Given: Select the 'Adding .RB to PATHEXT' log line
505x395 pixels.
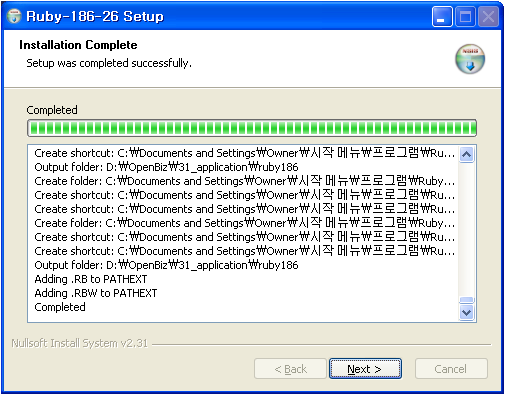Looking at the screenshot, I should coord(91,279).
